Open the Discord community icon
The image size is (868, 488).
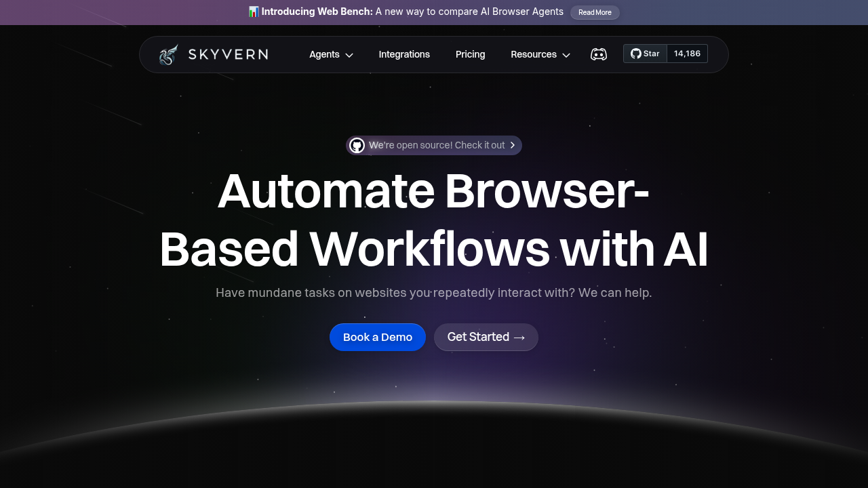(x=599, y=54)
